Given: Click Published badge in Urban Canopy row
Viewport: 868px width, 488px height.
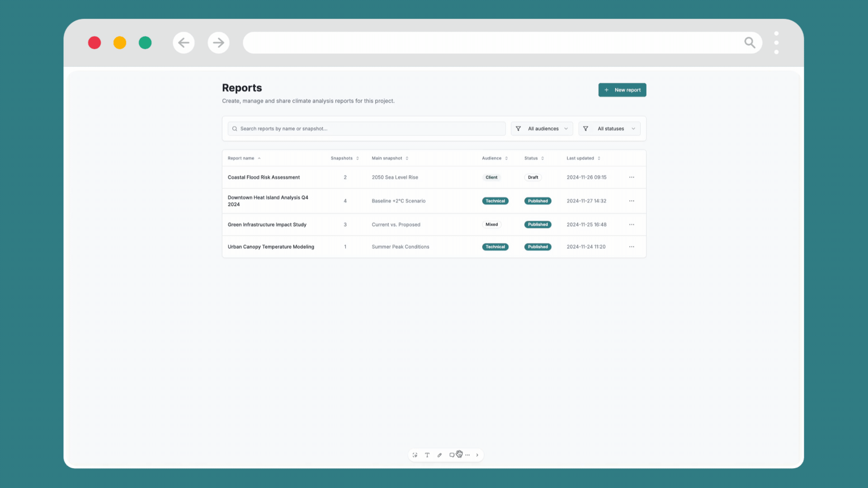Looking at the screenshot, I should point(538,247).
